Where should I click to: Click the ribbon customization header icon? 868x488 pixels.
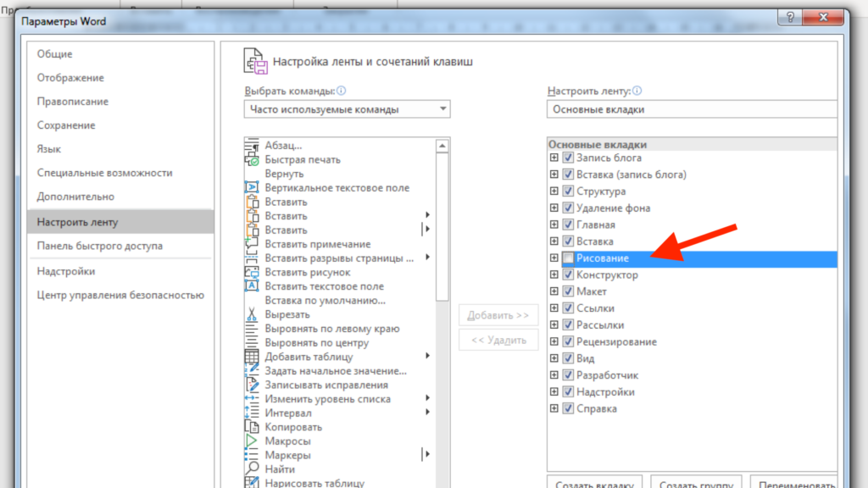tap(255, 61)
